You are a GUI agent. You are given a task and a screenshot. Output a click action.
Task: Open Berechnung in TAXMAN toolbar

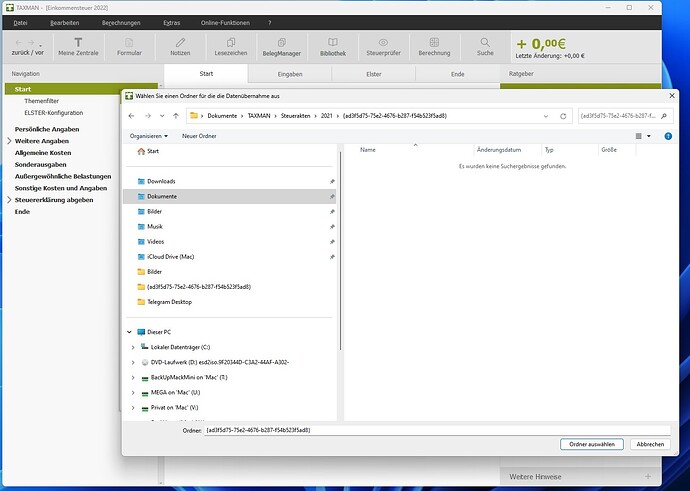[x=434, y=47]
